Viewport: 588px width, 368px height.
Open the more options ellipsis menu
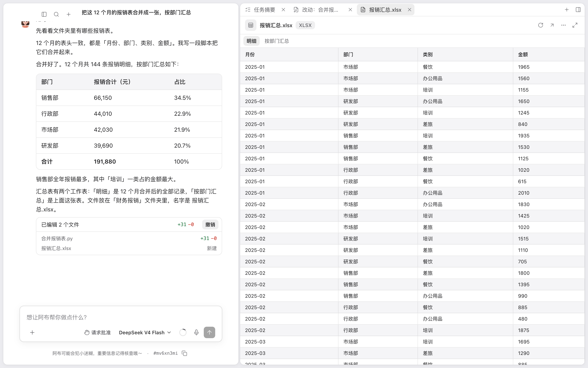pyautogui.click(x=563, y=25)
